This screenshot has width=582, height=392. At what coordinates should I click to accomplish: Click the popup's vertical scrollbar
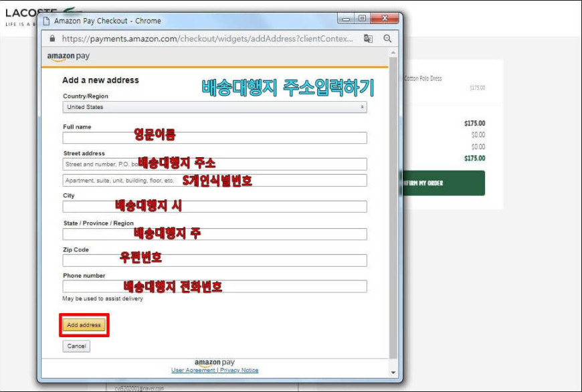pos(393,208)
